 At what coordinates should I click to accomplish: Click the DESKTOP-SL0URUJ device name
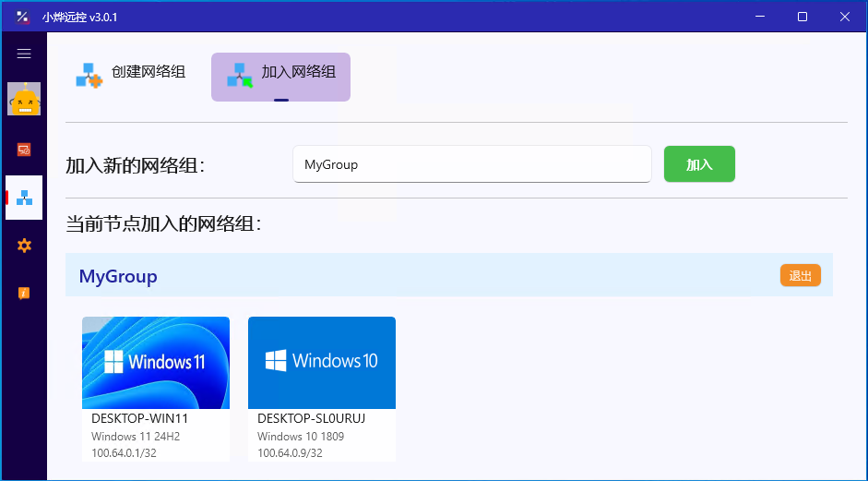click(x=311, y=418)
